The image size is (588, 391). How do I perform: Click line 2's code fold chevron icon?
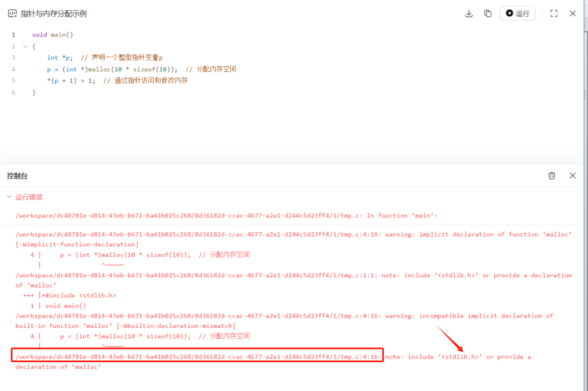pyautogui.click(x=24, y=46)
